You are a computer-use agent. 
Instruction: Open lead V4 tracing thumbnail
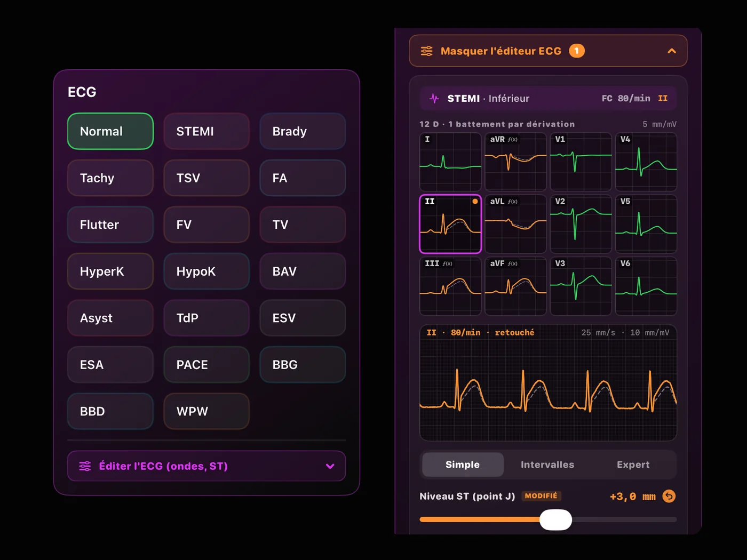click(x=646, y=162)
